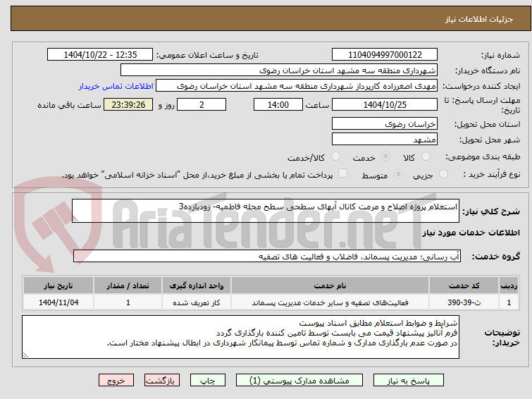This screenshot has height=399, width=532.
Task: Open the اطلاعات تماس خریدار link
Action: click(x=116, y=86)
